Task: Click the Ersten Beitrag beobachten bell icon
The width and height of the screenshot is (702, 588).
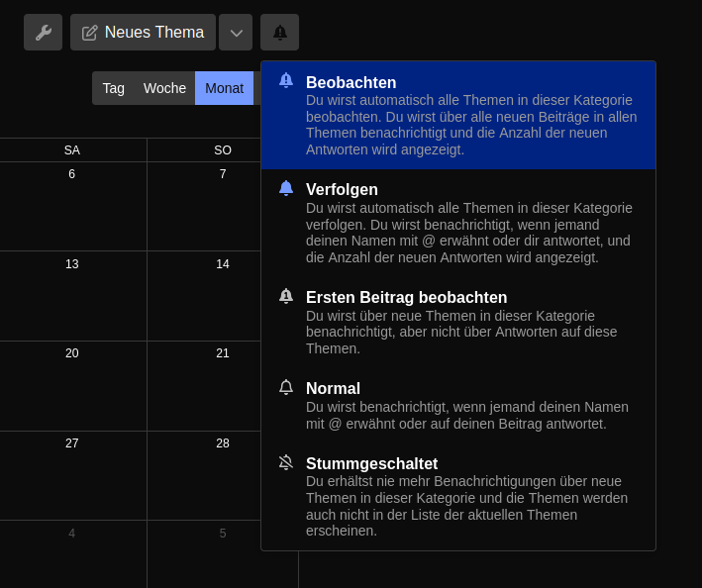Action: 286,296
